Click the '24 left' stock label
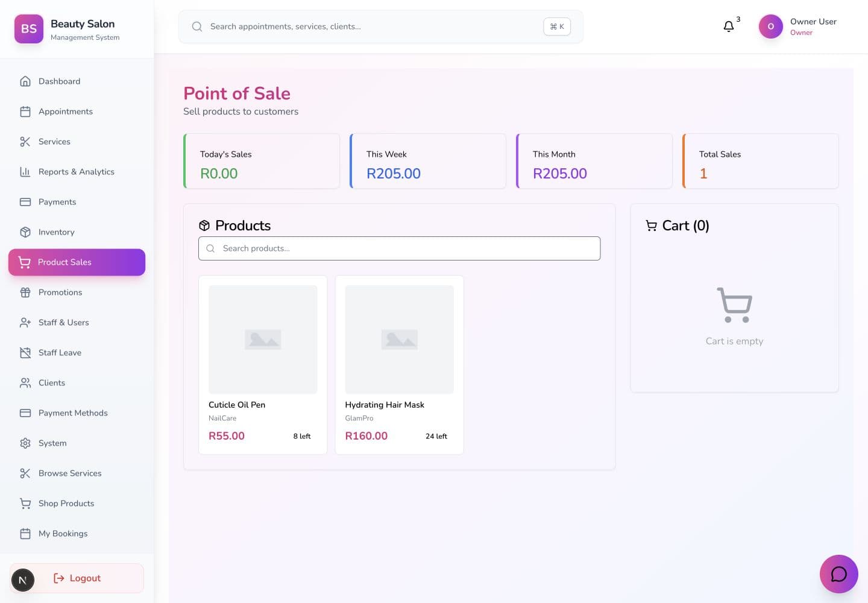868x603 pixels. coord(436,436)
